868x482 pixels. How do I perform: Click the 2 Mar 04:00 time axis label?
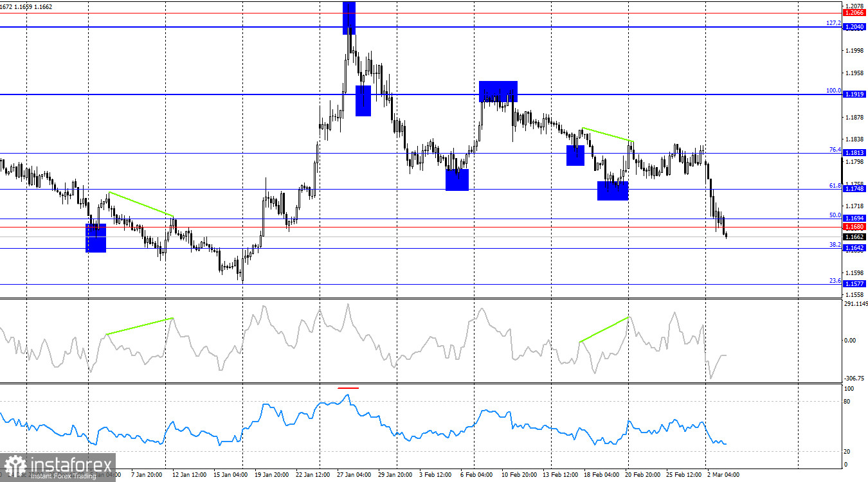[723, 476]
